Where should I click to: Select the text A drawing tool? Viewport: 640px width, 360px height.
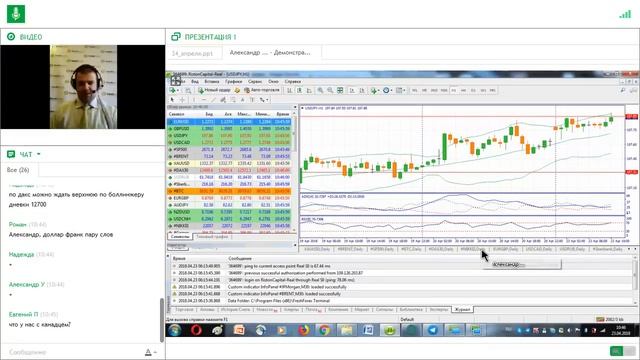242,100
